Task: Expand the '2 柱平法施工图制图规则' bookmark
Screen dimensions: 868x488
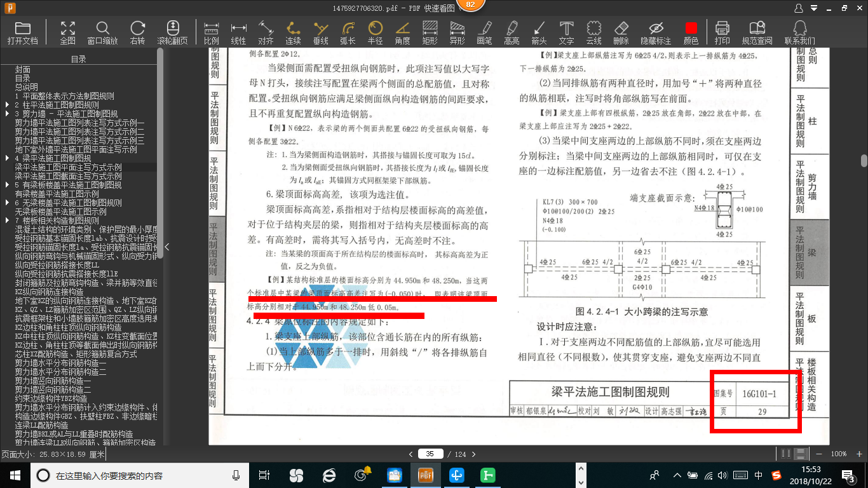Action: [x=7, y=105]
